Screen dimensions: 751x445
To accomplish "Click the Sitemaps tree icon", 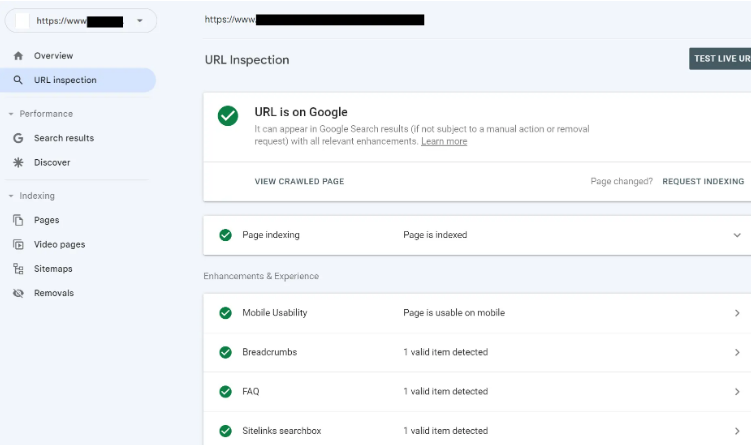I will [18, 269].
